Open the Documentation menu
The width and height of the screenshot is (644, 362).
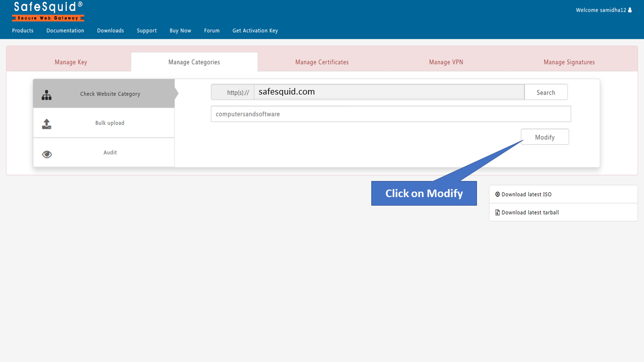tap(65, 31)
